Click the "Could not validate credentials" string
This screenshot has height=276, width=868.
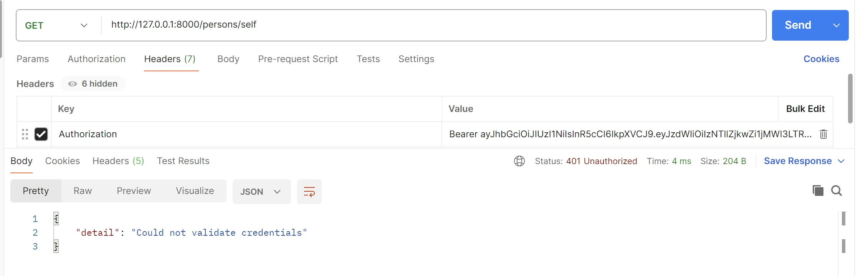click(219, 233)
